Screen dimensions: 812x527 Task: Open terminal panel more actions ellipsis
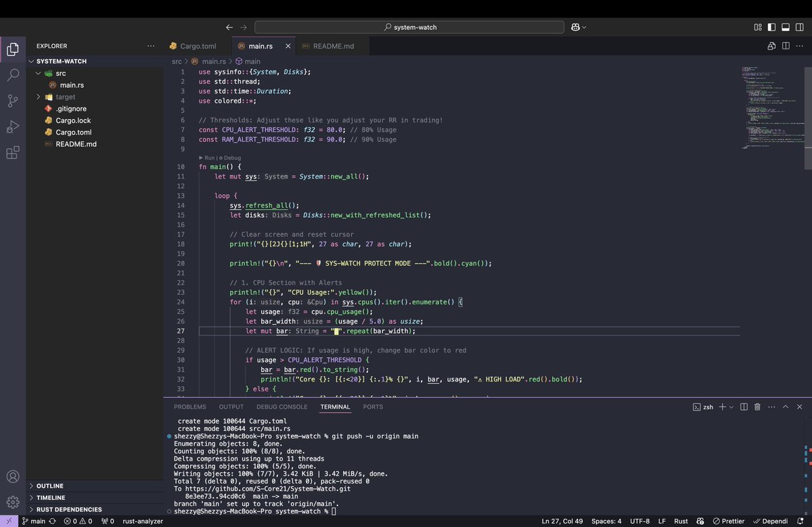771,407
